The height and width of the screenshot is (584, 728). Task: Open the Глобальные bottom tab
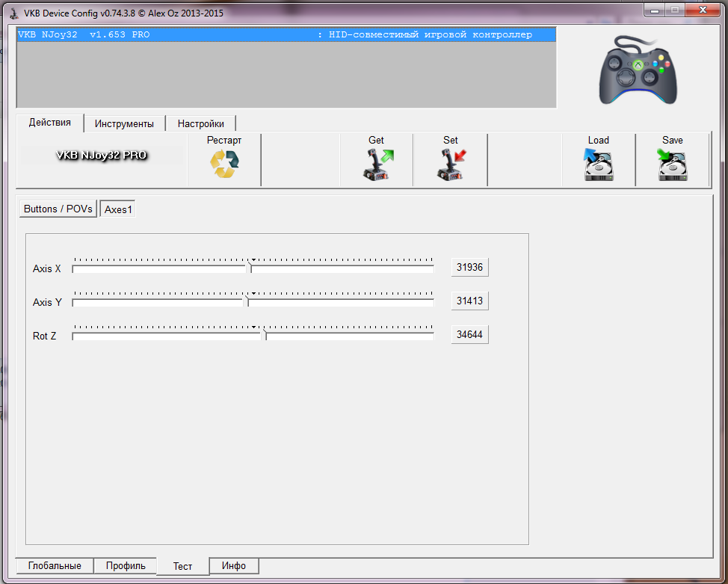(55, 566)
